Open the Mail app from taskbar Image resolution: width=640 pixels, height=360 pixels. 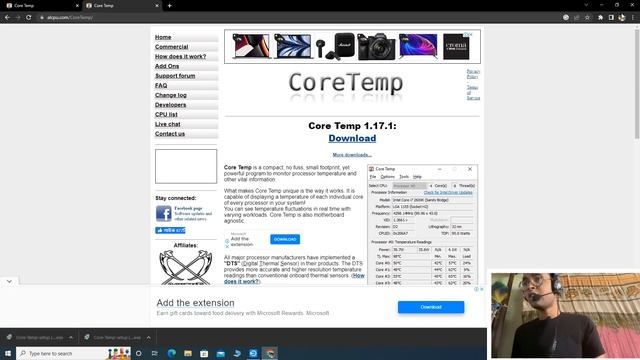click(220, 353)
